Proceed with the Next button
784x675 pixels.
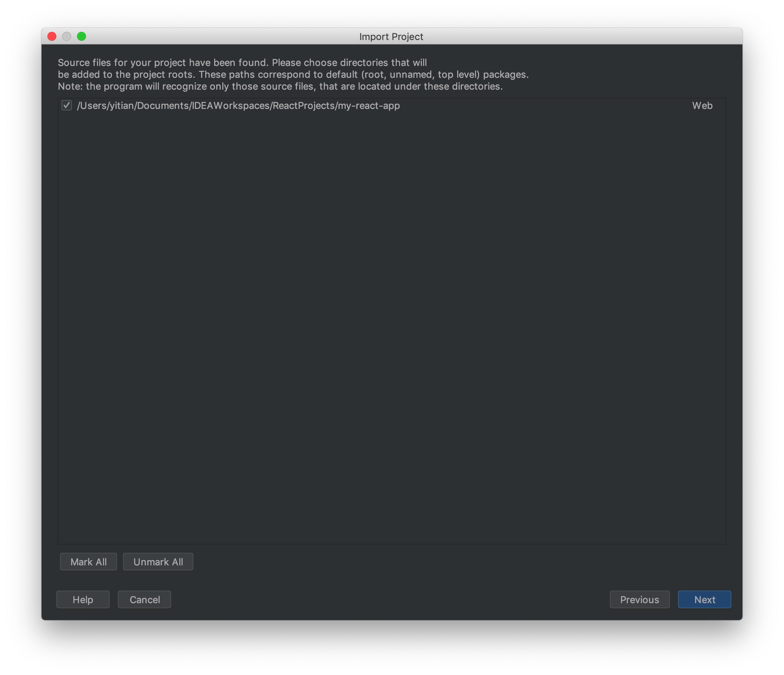(704, 599)
